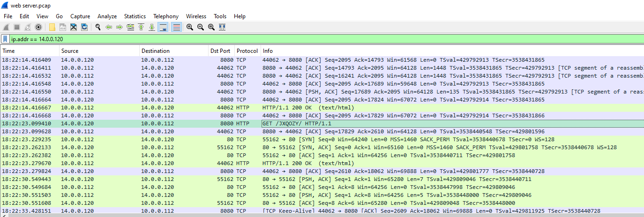Viewport: 644px width, 217px height.
Task: Jump to the first packet icon
Action: tap(141, 27)
